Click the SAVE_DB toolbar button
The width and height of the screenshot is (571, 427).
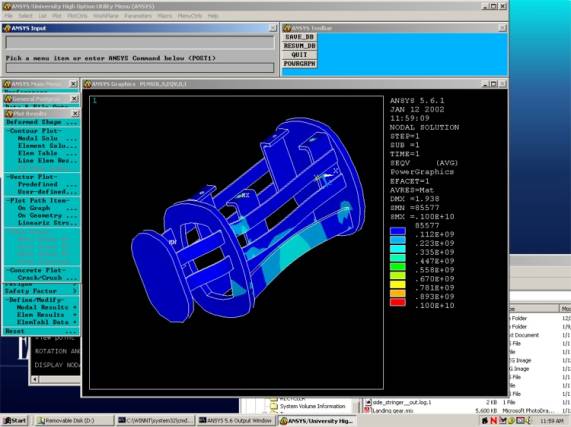[299, 37]
